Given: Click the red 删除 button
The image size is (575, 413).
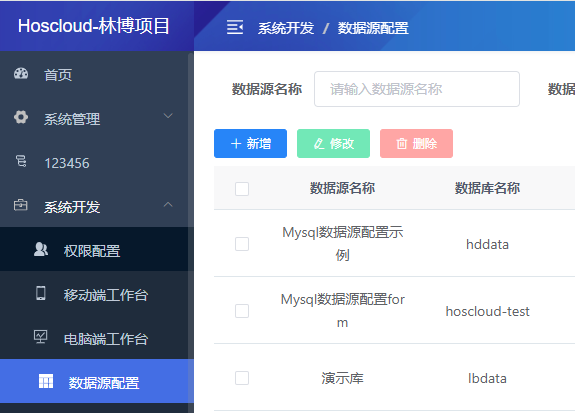Looking at the screenshot, I should pyautogui.click(x=416, y=143).
